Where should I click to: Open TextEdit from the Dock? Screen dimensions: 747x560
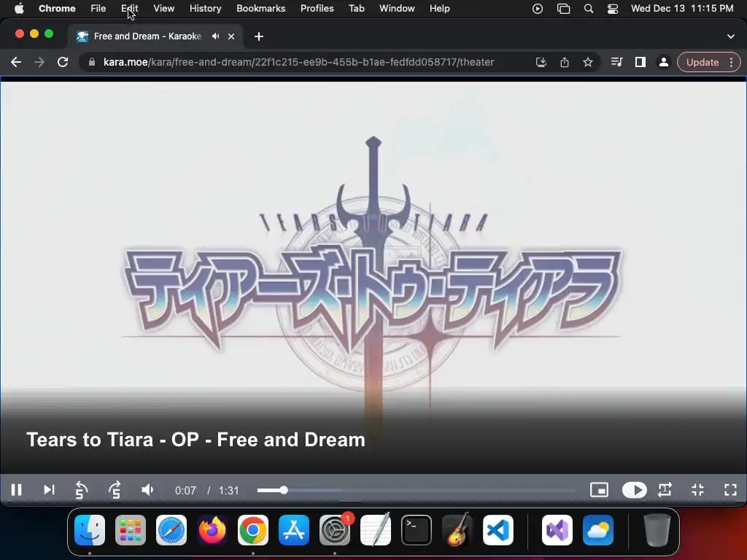(376, 530)
